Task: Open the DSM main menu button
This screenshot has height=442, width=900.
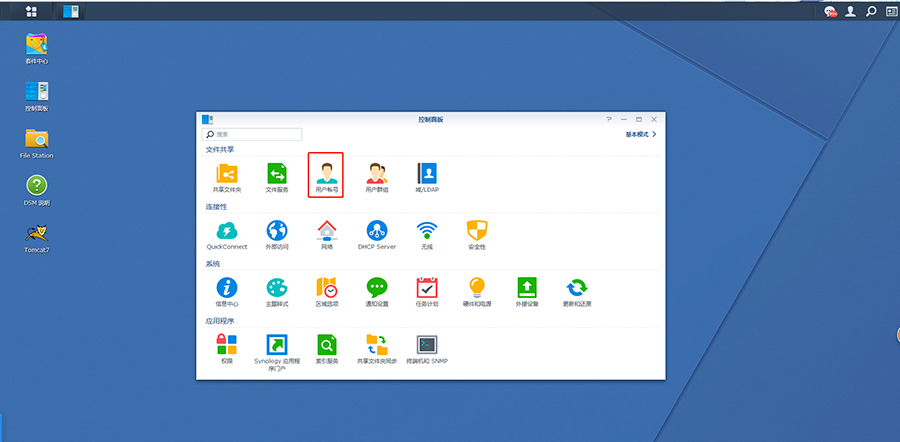Action: point(31,11)
